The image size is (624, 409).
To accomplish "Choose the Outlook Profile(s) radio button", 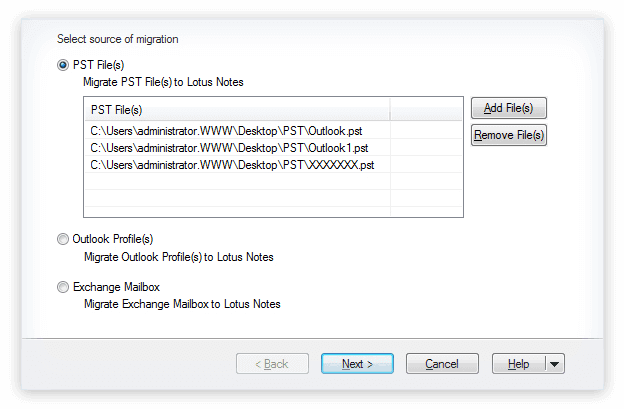I will click(x=63, y=239).
